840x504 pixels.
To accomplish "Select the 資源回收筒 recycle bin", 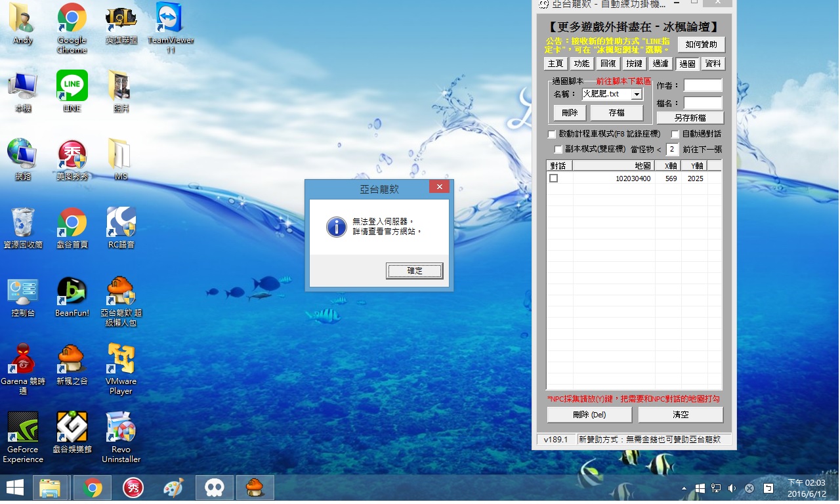I will pos(22,228).
